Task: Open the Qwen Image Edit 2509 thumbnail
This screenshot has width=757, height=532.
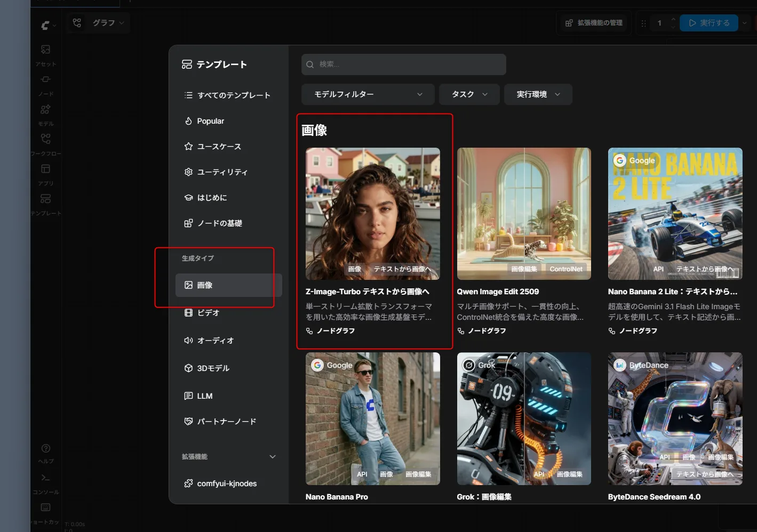Action: pos(524,214)
